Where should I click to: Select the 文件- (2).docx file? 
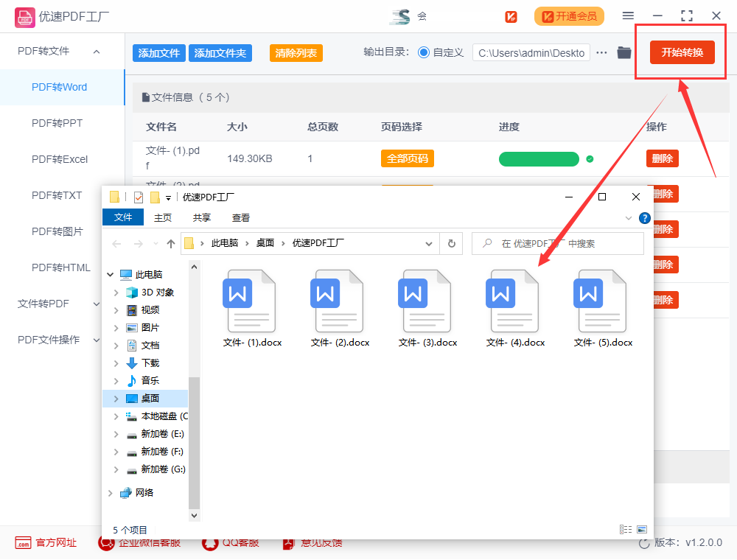[340, 309]
